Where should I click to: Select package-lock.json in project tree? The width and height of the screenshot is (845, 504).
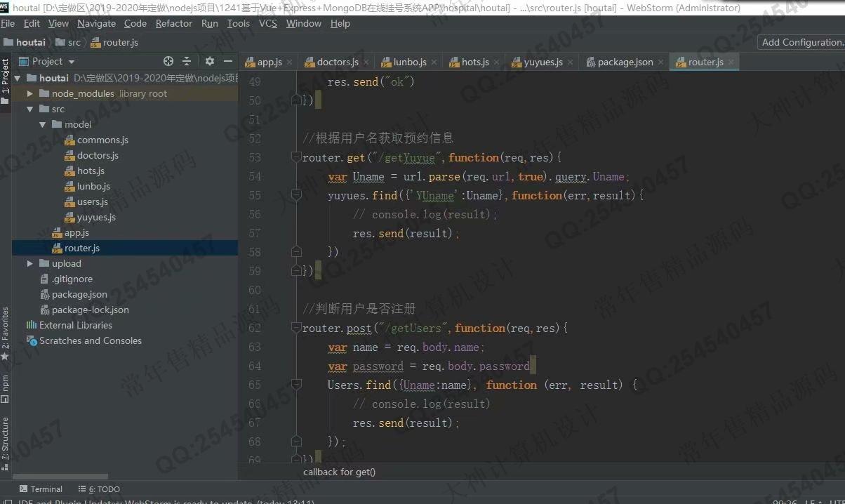point(84,310)
